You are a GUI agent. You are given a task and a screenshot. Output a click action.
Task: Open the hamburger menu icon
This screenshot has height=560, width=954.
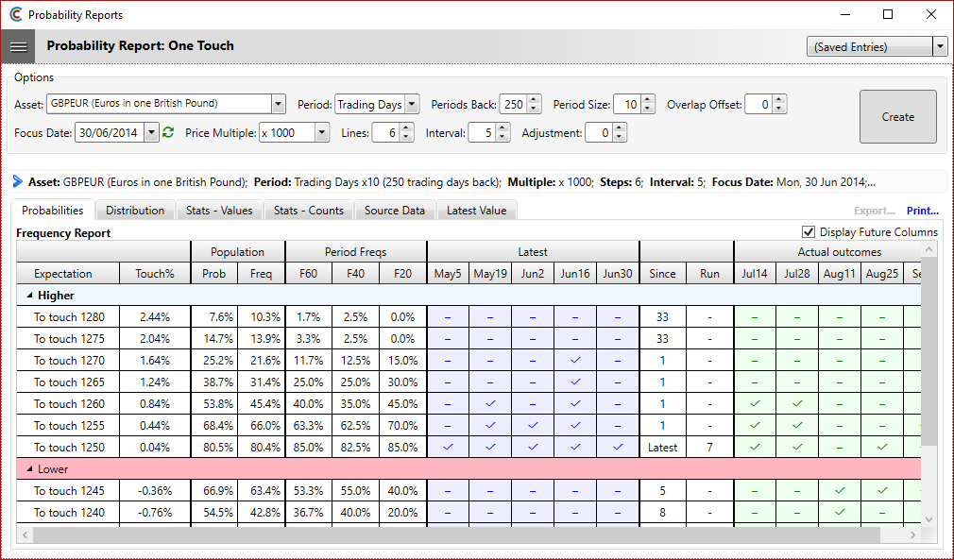click(x=19, y=46)
